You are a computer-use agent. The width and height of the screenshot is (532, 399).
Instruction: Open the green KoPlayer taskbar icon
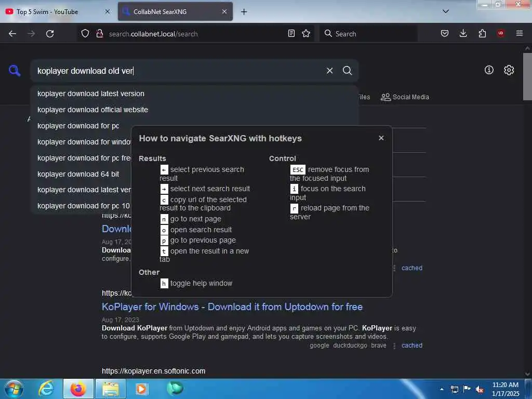point(175,388)
